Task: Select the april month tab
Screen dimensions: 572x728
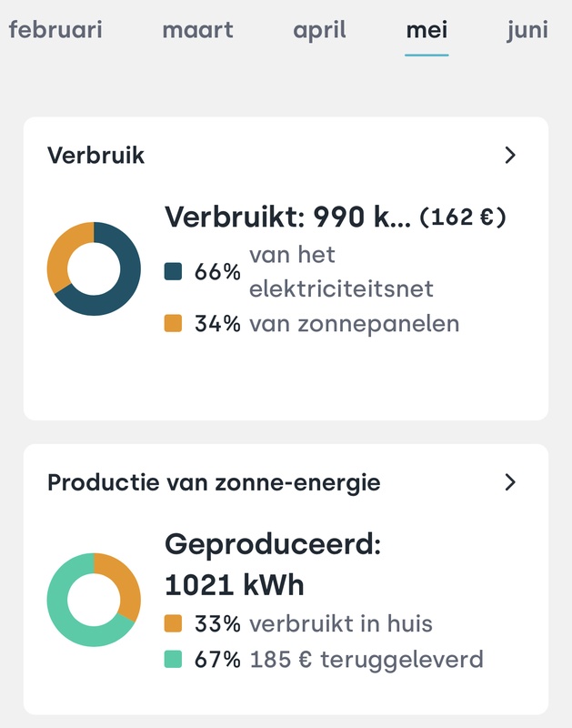Action: (319, 29)
